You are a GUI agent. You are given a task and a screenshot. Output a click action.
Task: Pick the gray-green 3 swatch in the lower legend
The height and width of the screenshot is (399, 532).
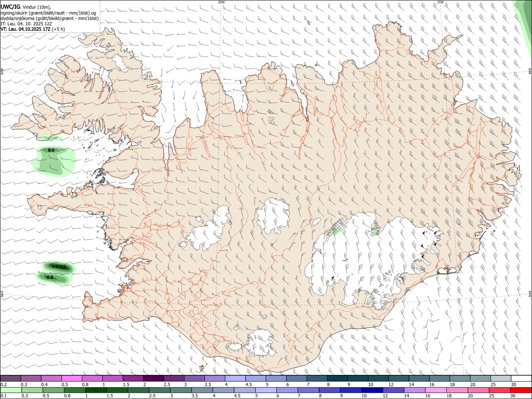(x=181, y=390)
